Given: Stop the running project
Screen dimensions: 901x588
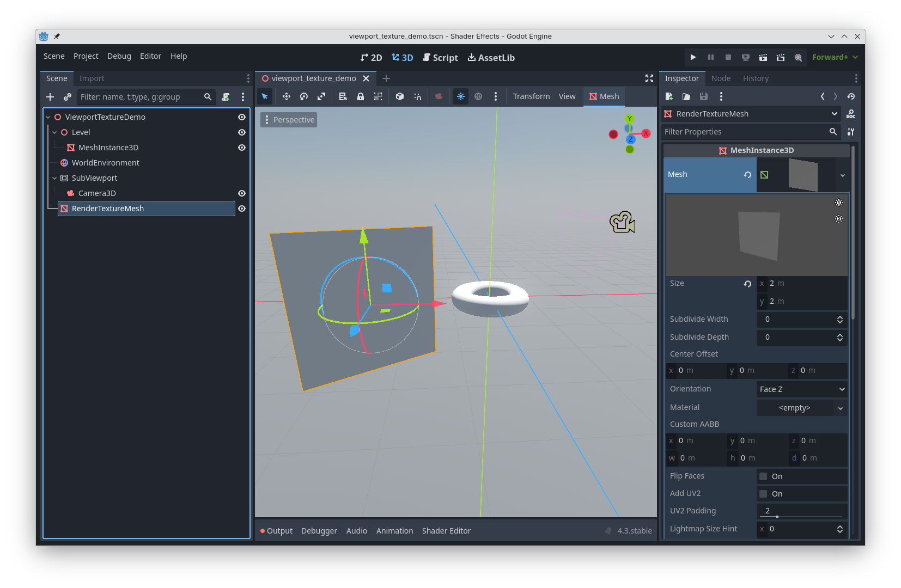Looking at the screenshot, I should pyautogui.click(x=728, y=57).
